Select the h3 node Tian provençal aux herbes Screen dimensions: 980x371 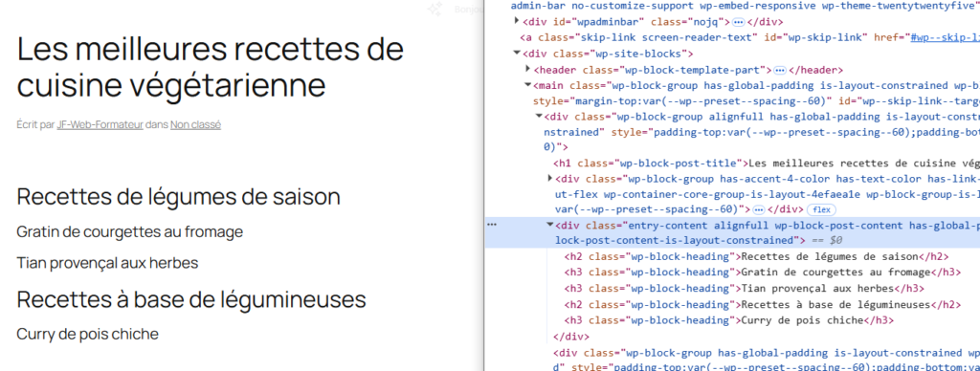(x=745, y=289)
